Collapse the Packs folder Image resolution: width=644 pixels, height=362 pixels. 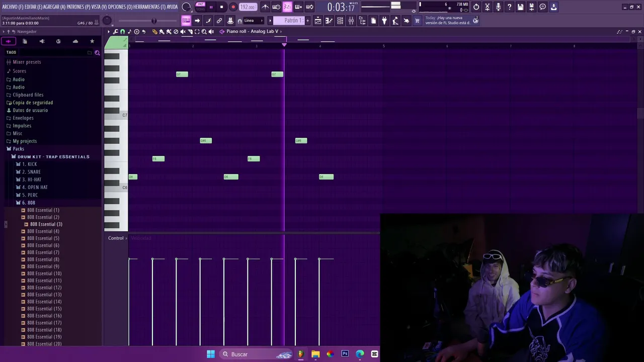point(18,149)
